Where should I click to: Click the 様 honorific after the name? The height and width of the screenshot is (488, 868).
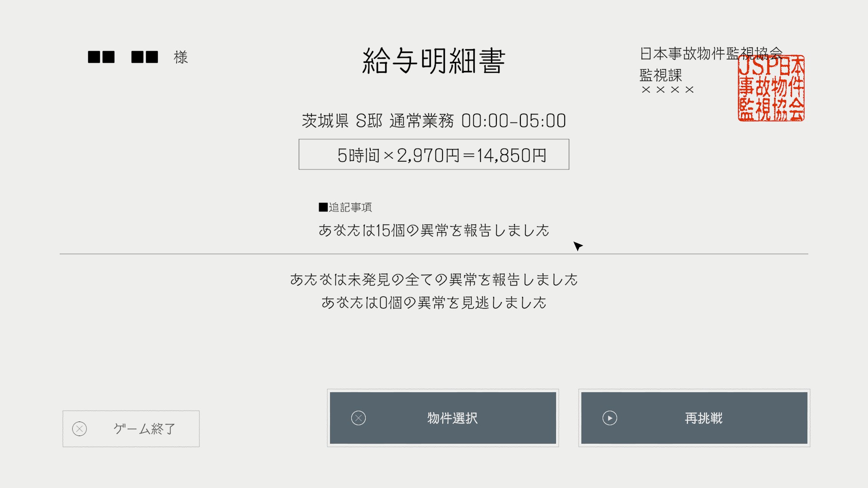point(181,57)
